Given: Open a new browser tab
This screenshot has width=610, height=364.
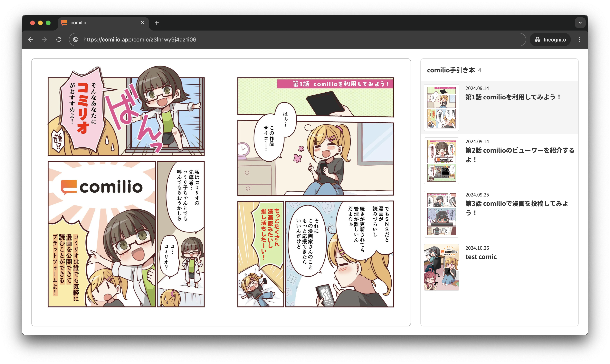Looking at the screenshot, I should coord(157,23).
